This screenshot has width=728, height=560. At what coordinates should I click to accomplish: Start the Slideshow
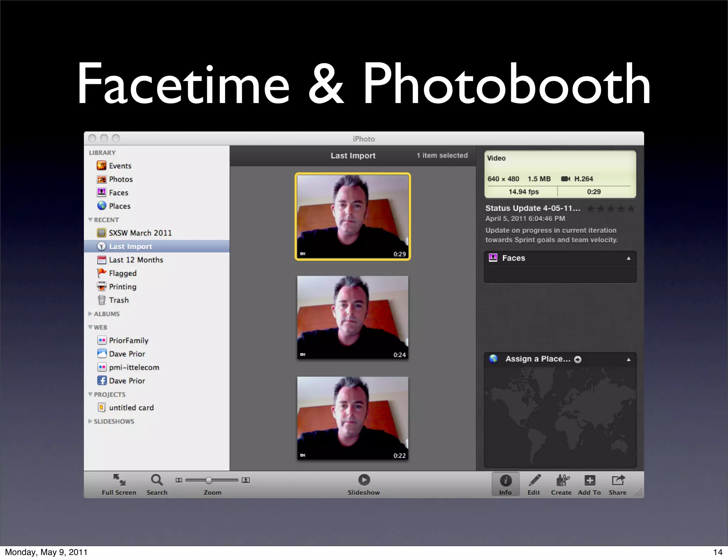click(364, 484)
